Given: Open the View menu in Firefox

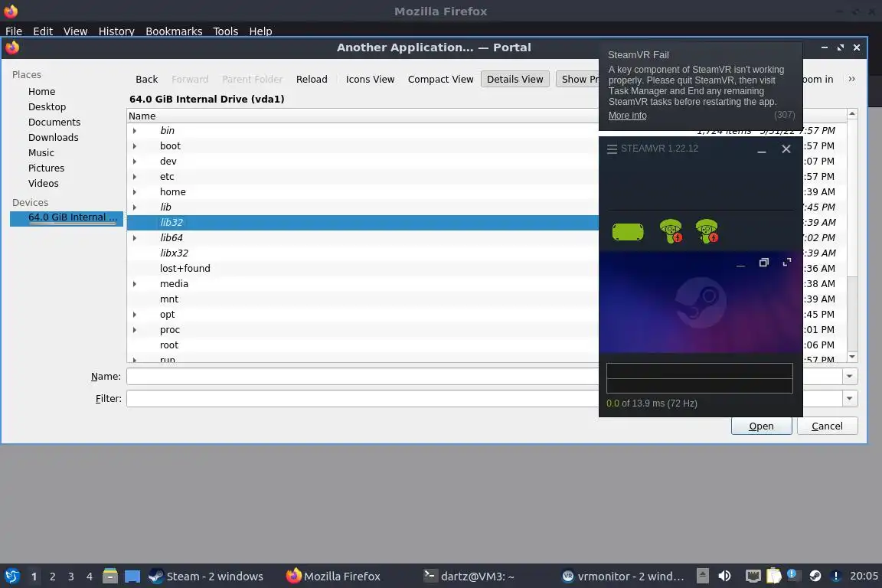Looking at the screenshot, I should pos(75,31).
